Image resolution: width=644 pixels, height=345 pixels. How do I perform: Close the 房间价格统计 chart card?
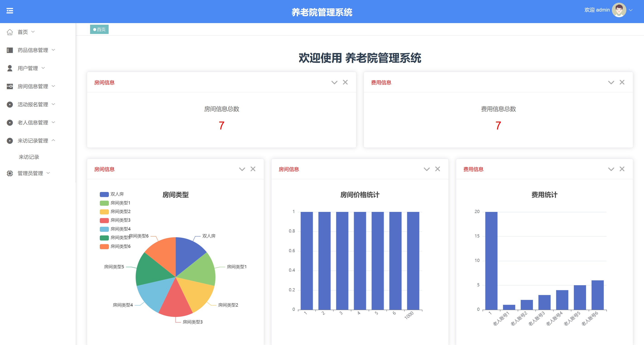[437, 169]
